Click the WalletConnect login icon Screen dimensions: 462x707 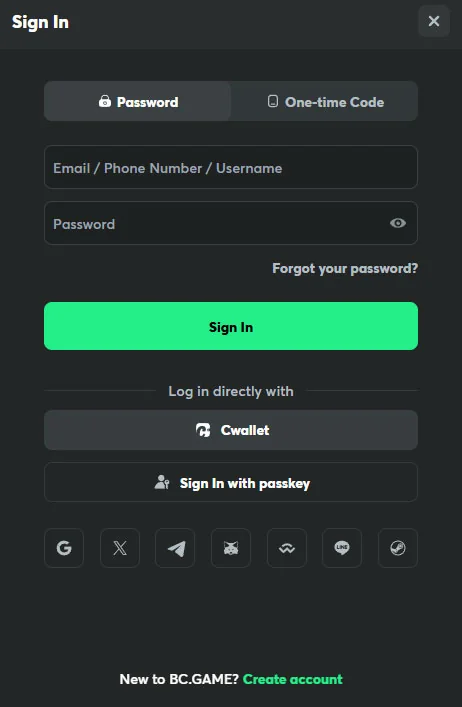(287, 548)
